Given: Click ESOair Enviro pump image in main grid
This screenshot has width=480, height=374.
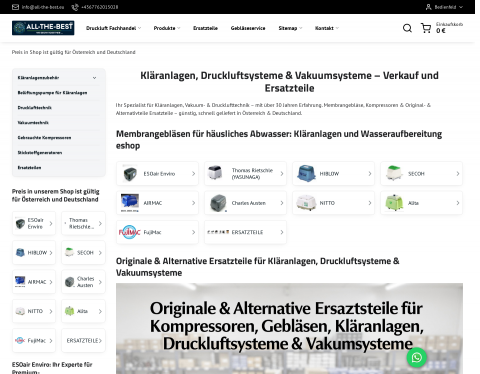Looking at the screenshot, I should [130, 174].
